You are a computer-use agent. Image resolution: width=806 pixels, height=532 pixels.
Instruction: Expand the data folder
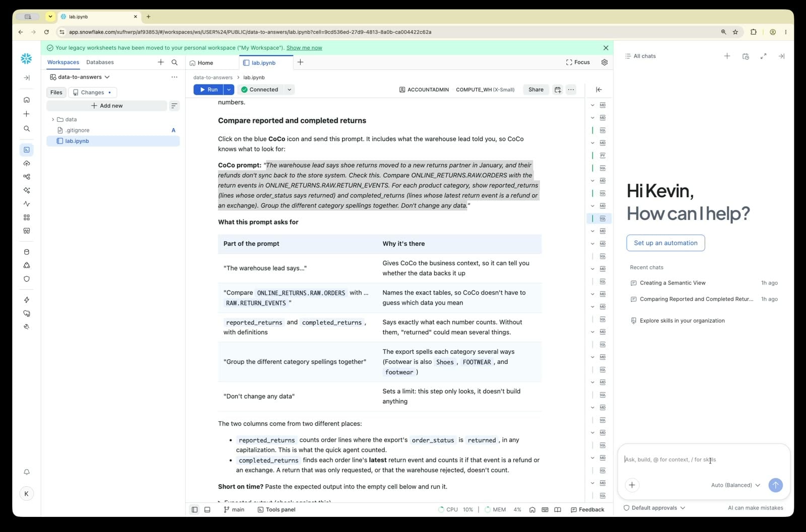pyautogui.click(x=53, y=120)
